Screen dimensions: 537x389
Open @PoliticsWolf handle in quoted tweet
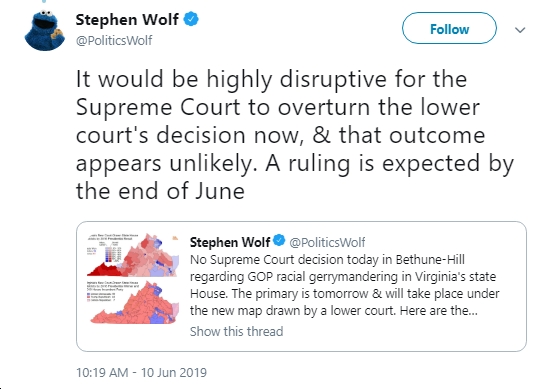(327, 242)
